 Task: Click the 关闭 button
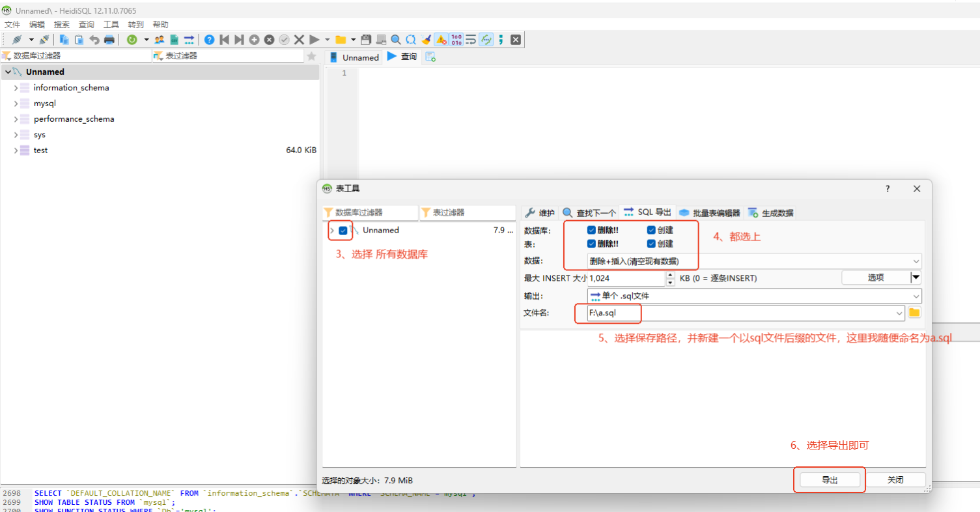(895, 480)
